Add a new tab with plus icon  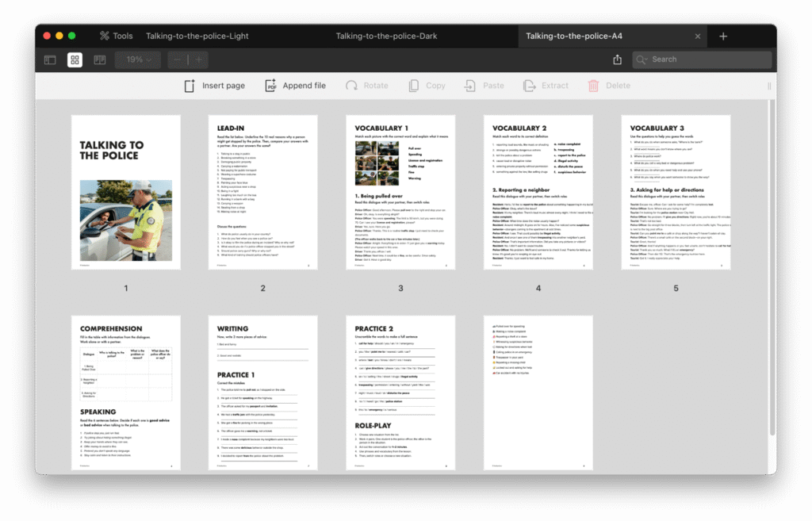[723, 36]
